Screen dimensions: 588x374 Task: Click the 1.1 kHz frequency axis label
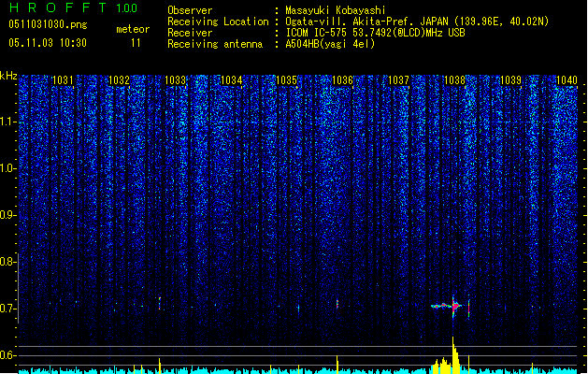pyautogui.click(x=8, y=122)
